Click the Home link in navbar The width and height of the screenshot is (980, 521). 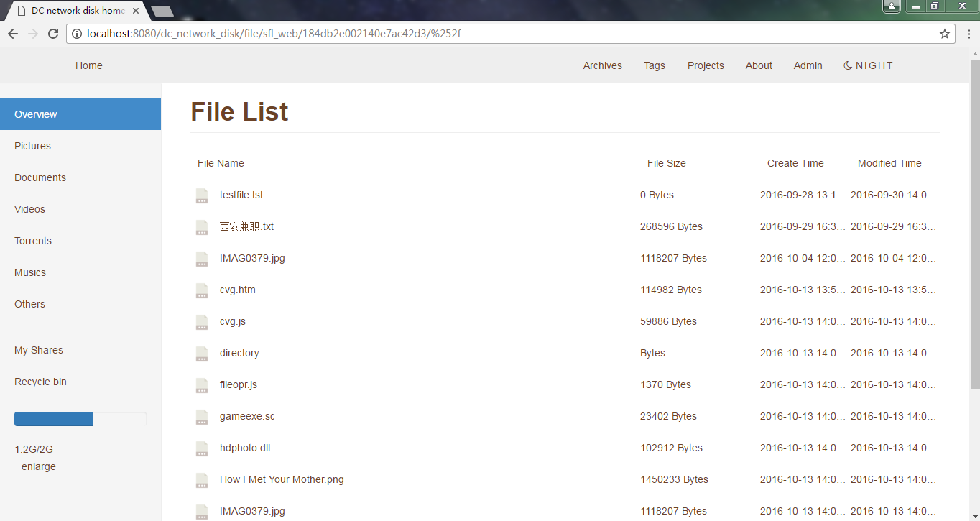click(89, 65)
